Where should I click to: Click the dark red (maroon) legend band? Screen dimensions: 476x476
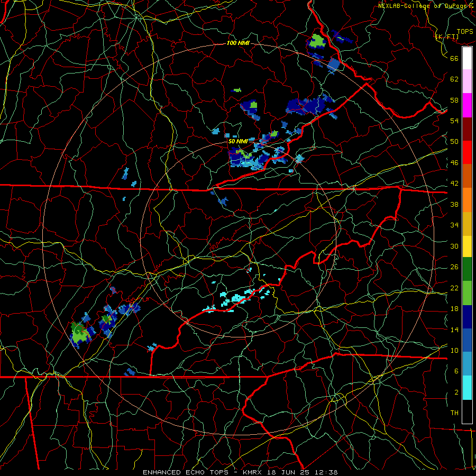(x=467, y=129)
